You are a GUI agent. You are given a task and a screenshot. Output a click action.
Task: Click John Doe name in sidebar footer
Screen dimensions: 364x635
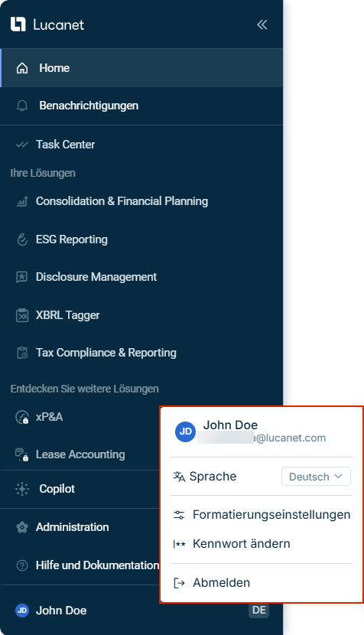[x=61, y=611]
